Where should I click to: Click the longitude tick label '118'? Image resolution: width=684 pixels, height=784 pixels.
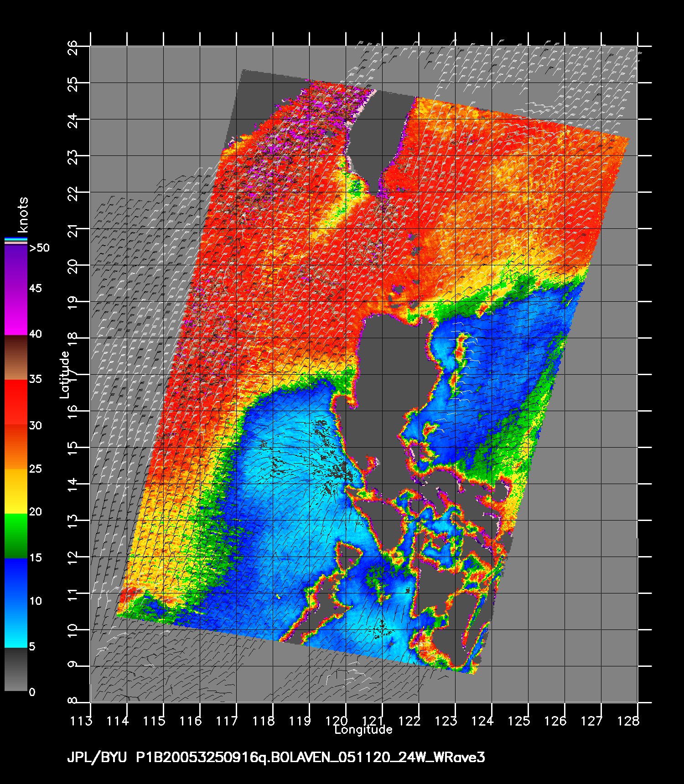click(x=264, y=721)
